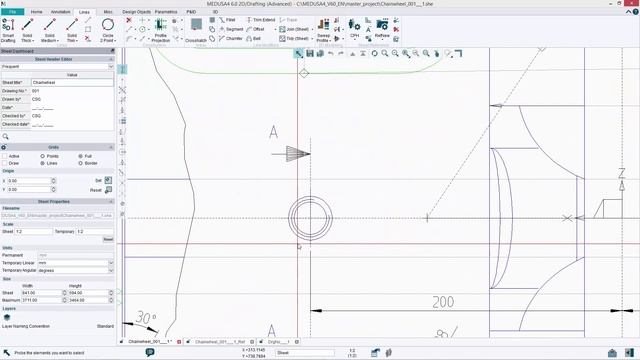Image resolution: width=640 pixels, height=360 pixels.
Task: Select the Points grid radio button
Action: (42, 156)
